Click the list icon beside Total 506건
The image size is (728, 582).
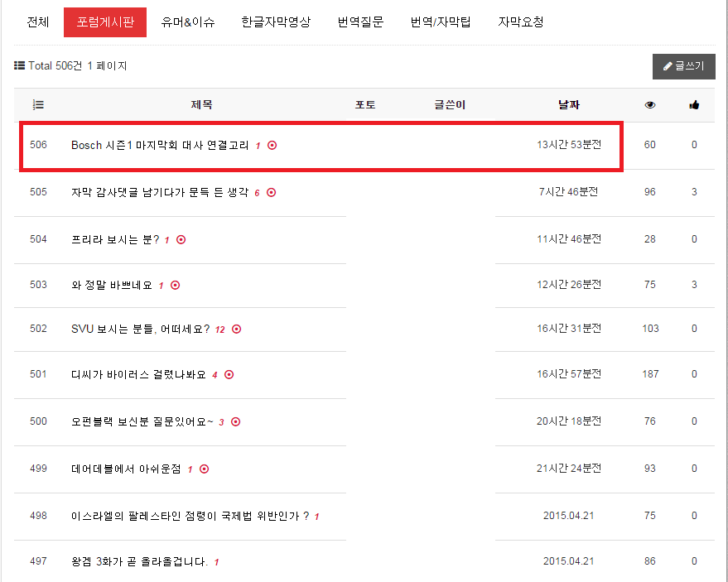19,65
